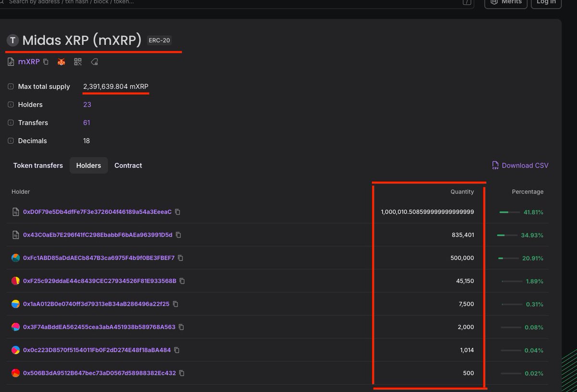This screenshot has width=577, height=392.
Task: Click the contract icon beside 0xD0F79e5D holder
Action: [15, 212]
